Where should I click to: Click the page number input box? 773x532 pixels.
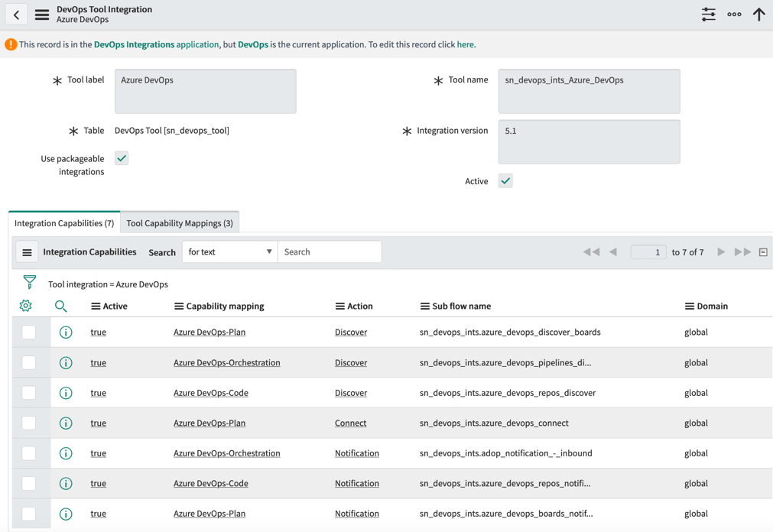pyautogui.click(x=648, y=252)
